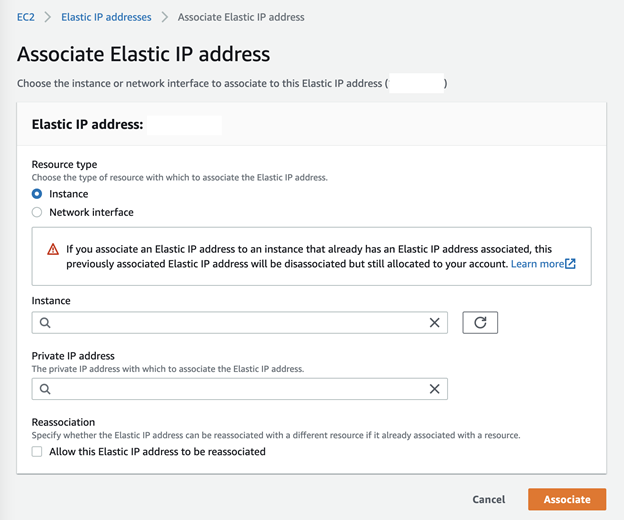Viewport: 624px width, 520px height.
Task: Click the Instance radio label text
Action: click(x=69, y=194)
